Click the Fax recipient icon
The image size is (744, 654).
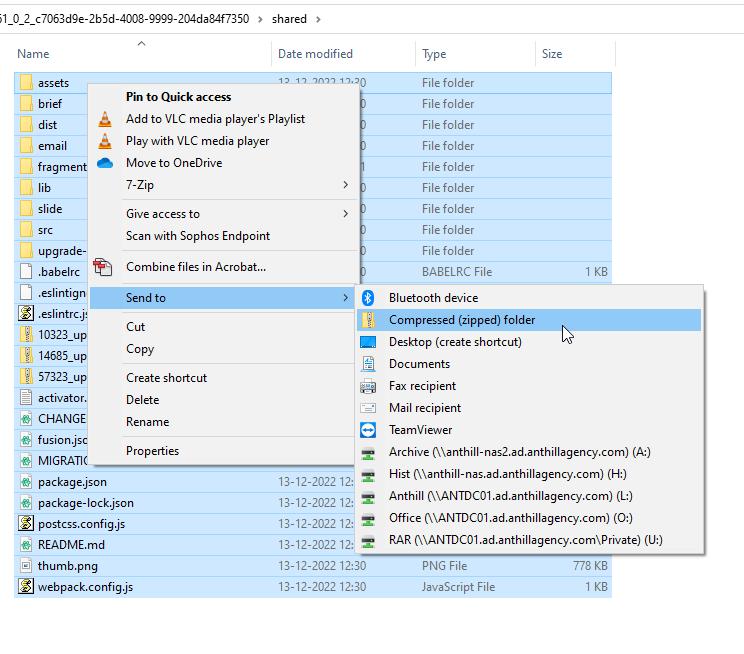pos(367,386)
